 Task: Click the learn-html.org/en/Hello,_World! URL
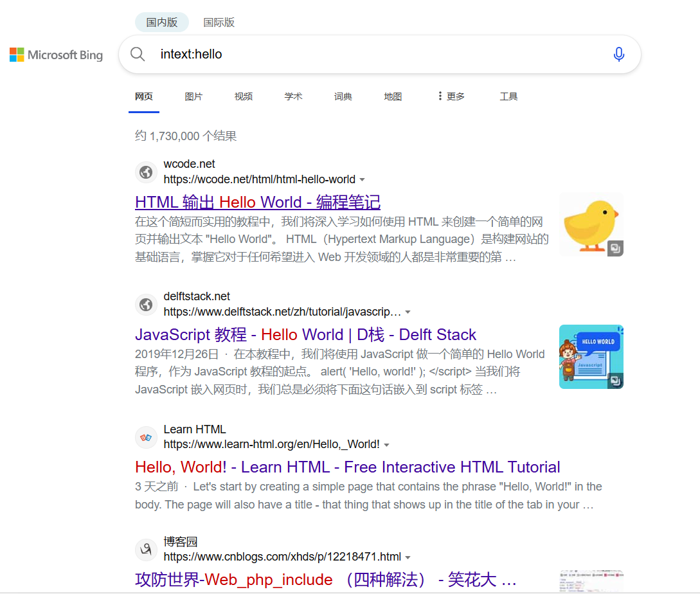pyautogui.click(x=271, y=444)
